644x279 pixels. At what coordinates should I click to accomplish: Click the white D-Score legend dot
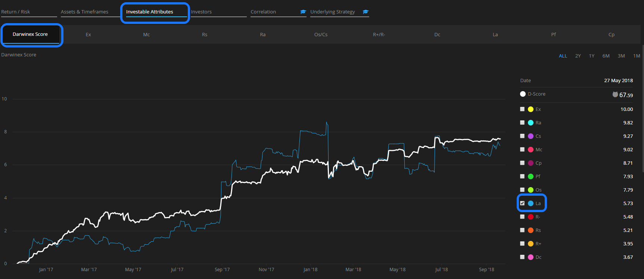(x=523, y=94)
